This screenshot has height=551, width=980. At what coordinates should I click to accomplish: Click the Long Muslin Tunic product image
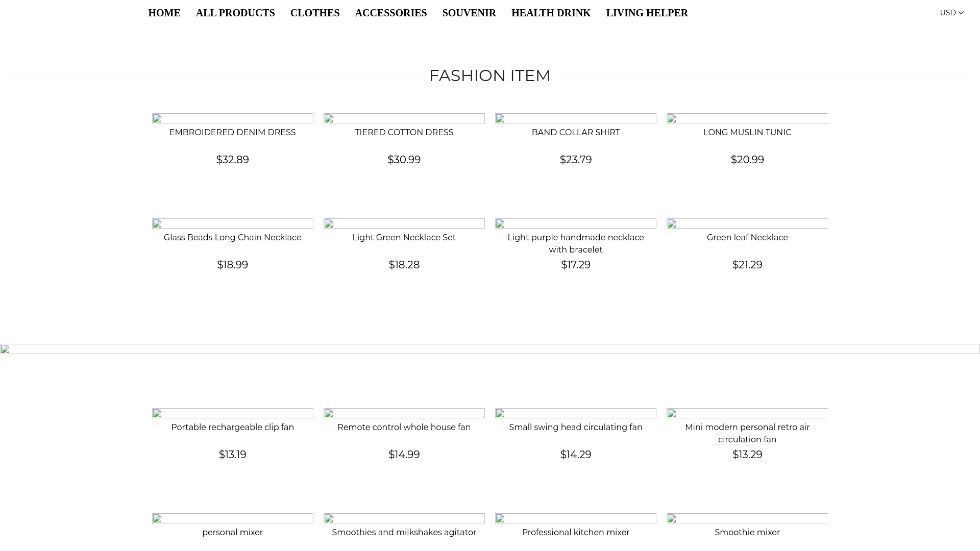pos(747,118)
